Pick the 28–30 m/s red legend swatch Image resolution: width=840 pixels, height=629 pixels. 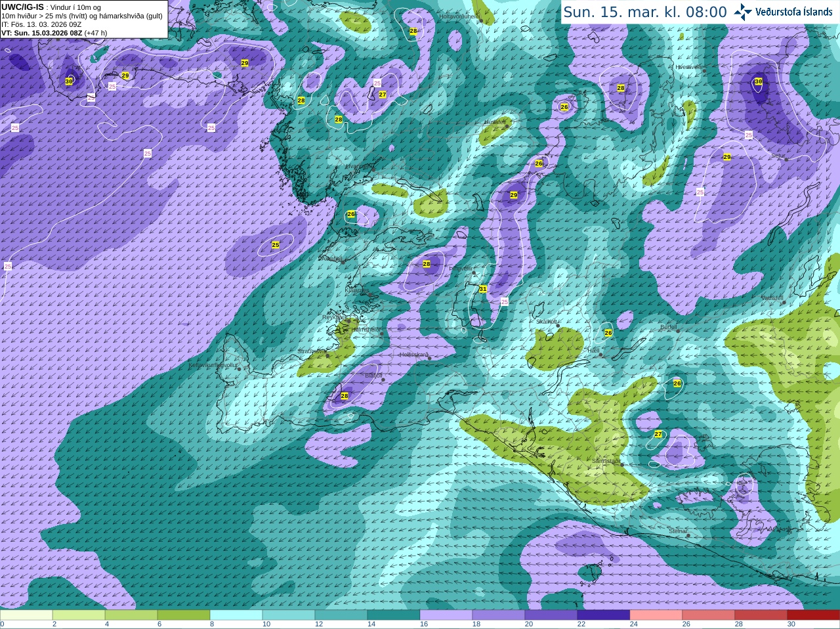(761, 615)
